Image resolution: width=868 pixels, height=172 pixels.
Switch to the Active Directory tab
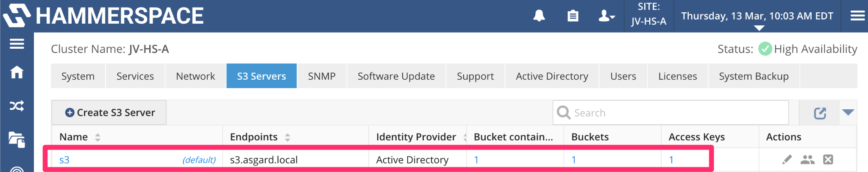(552, 76)
